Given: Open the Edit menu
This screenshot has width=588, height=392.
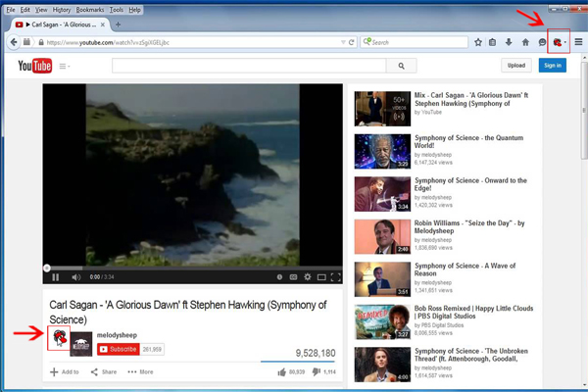Looking at the screenshot, I should (x=25, y=10).
